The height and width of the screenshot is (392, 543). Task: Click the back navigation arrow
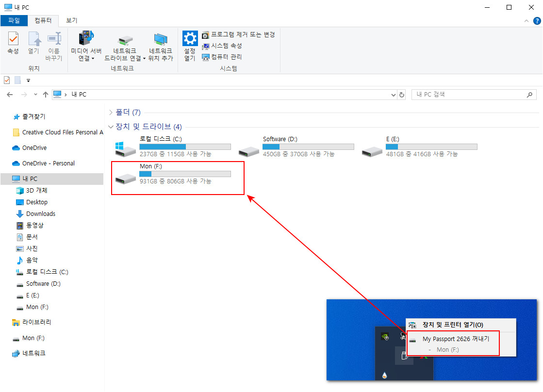coord(10,94)
